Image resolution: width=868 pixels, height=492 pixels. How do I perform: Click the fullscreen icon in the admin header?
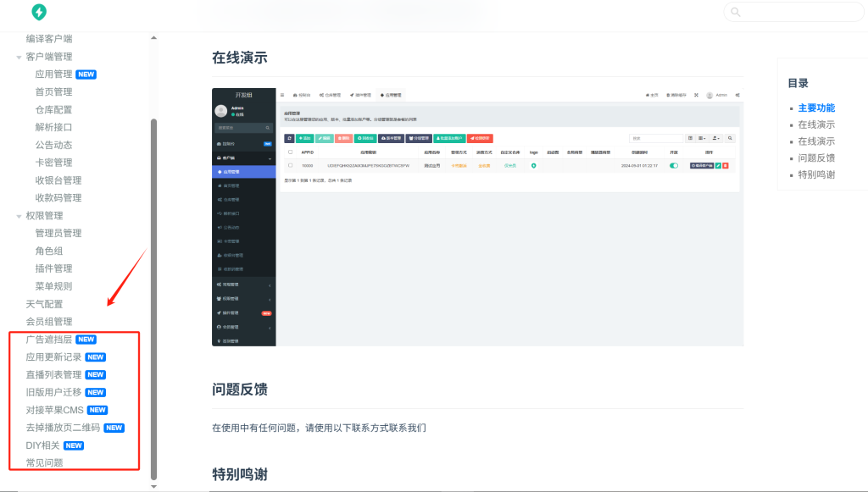pos(697,96)
